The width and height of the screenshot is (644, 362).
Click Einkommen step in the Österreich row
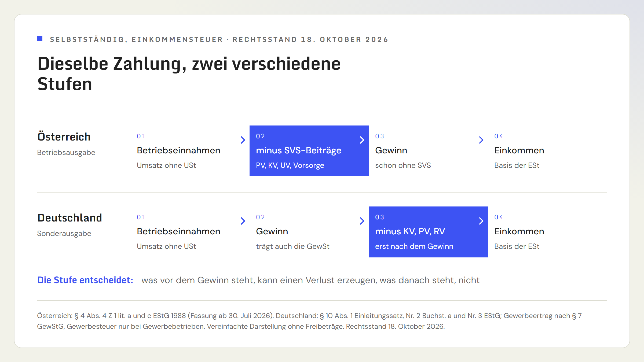pyautogui.click(x=519, y=150)
